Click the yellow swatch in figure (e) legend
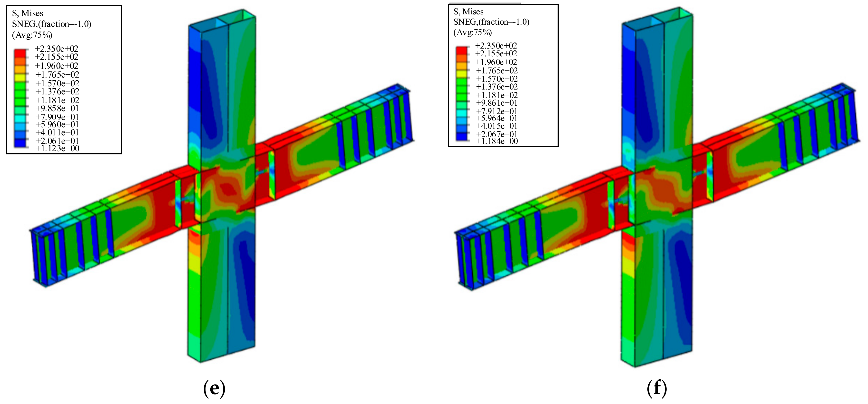 20,78
